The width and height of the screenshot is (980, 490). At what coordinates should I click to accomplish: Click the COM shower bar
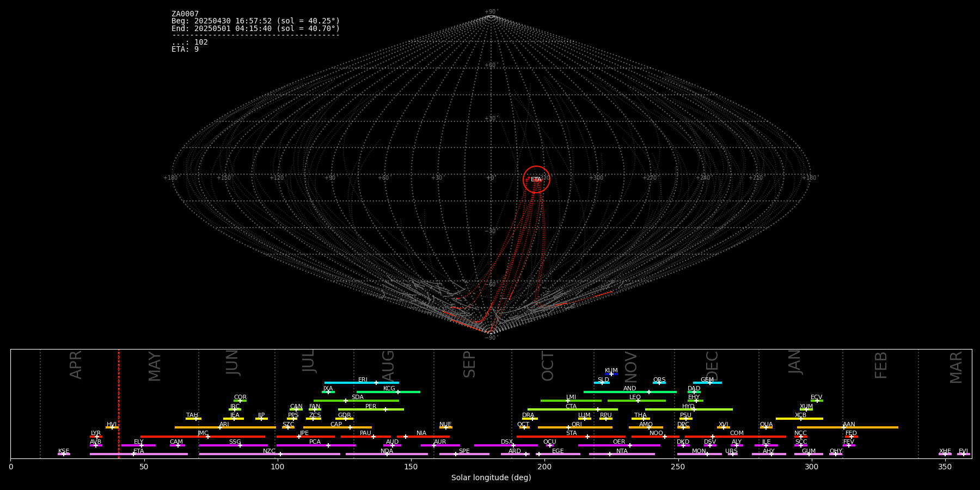736,437
